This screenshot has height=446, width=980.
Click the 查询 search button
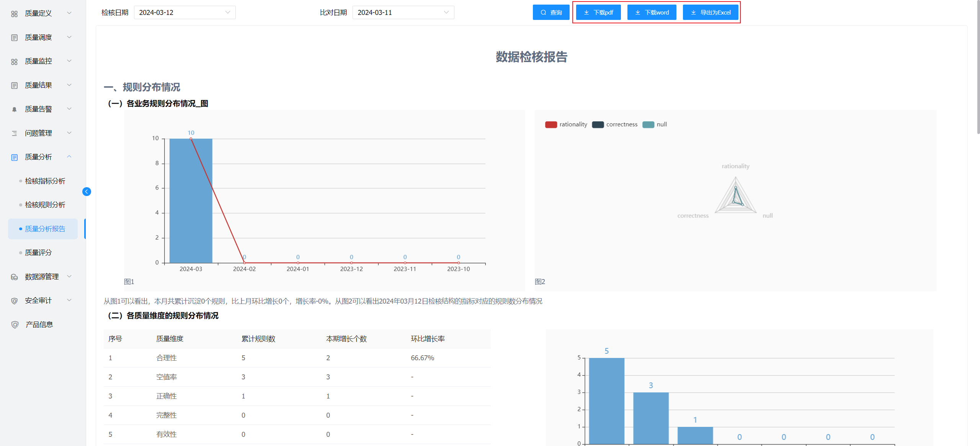click(x=551, y=13)
